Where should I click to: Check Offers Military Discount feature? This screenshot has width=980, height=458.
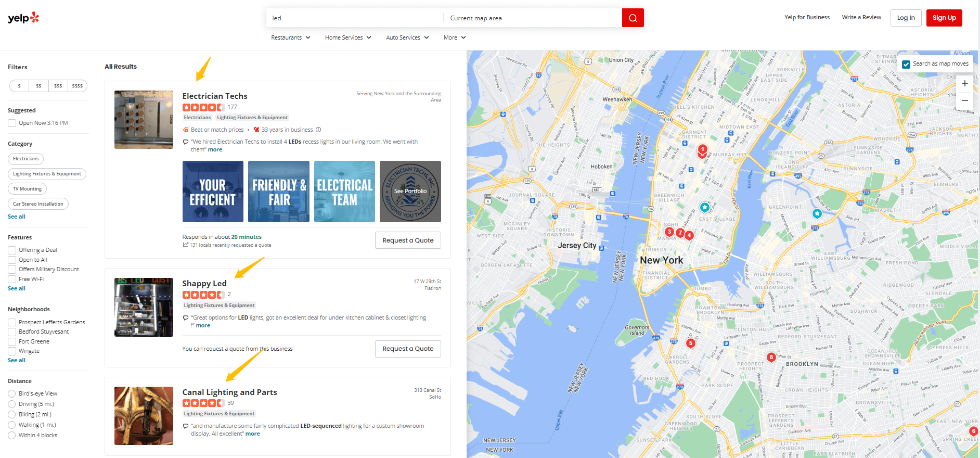(12, 269)
